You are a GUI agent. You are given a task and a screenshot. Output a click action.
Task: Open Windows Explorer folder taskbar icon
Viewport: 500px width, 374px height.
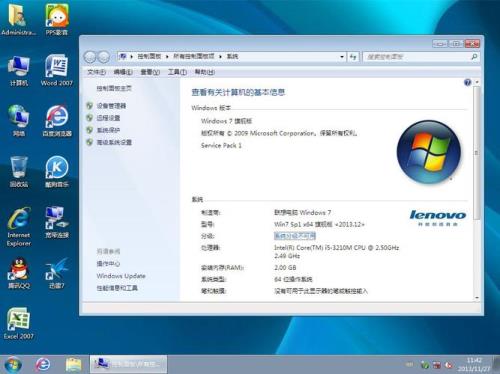(x=73, y=364)
